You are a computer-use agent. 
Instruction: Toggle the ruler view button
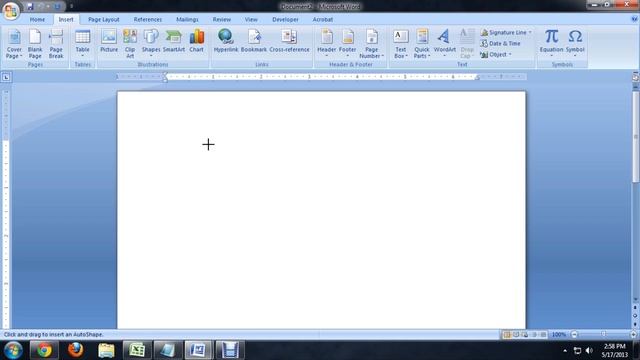(635, 77)
